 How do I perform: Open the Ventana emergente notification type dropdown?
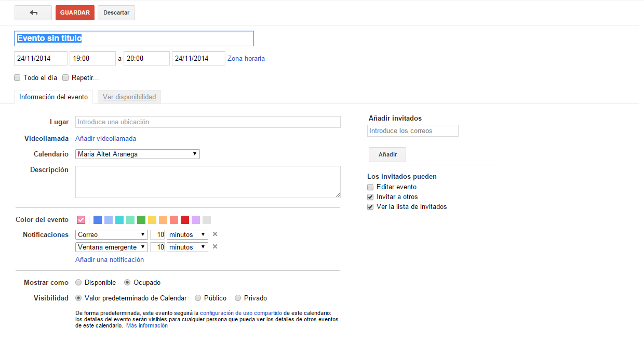[112, 247]
